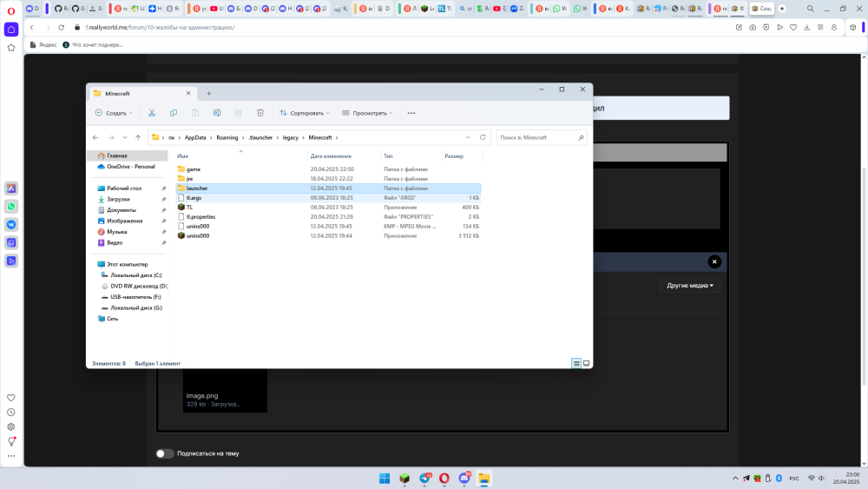Close the media attachment with X button
The height and width of the screenshot is (489, 868).
(714, 261)
